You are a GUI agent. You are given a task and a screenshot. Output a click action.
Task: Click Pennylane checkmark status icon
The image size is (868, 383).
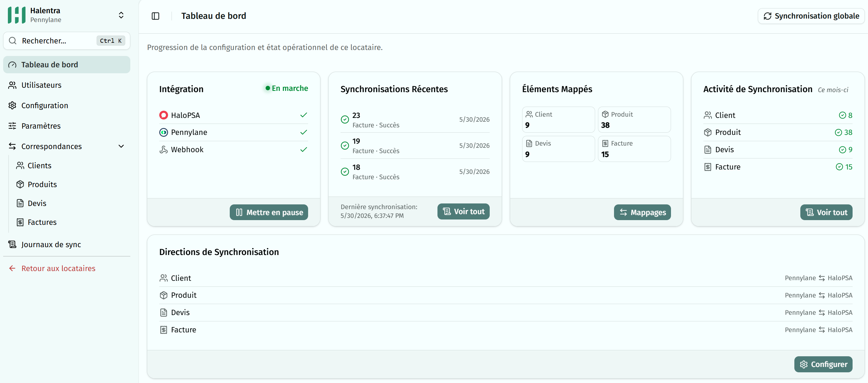304,132
